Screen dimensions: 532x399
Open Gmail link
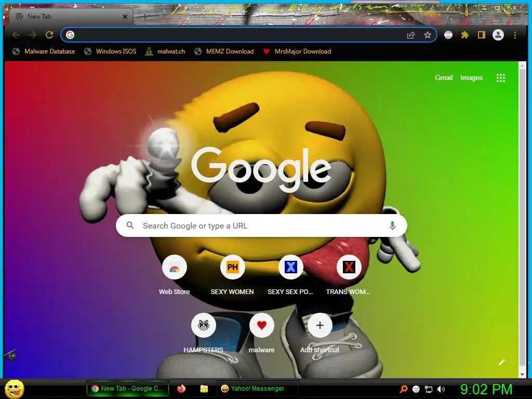coord(444,78)
